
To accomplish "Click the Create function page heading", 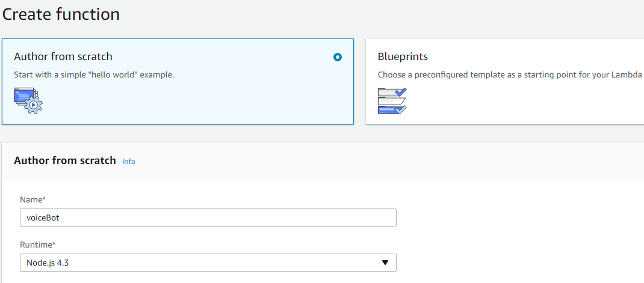I will 61,14.
